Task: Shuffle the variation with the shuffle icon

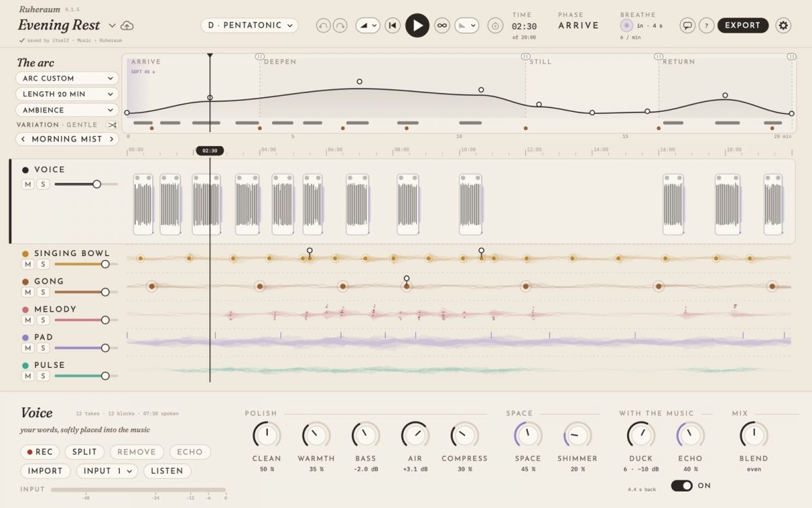Action: click(x=112, y=125)
